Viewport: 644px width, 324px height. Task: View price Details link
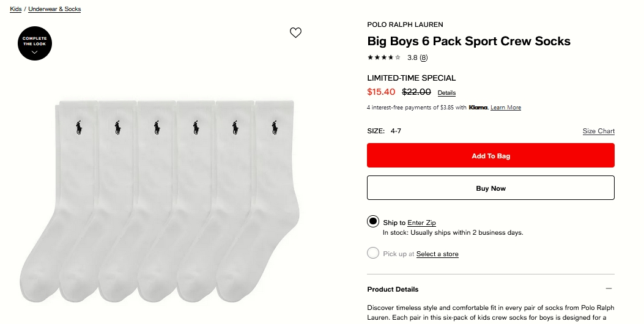point(446,93)
